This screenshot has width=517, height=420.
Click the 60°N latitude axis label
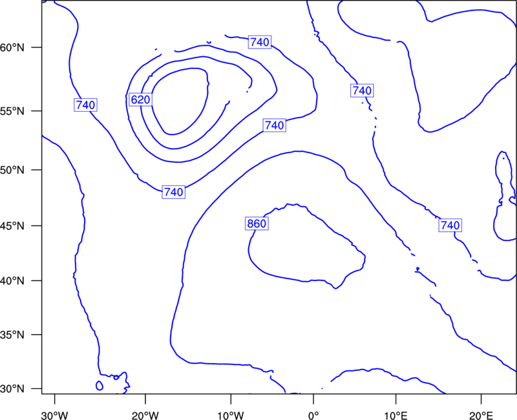click(12, 48)
